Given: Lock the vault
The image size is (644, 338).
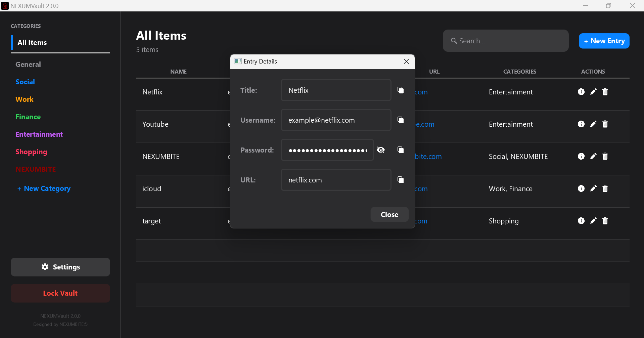Looking at the screenshot, I should 60,293.
